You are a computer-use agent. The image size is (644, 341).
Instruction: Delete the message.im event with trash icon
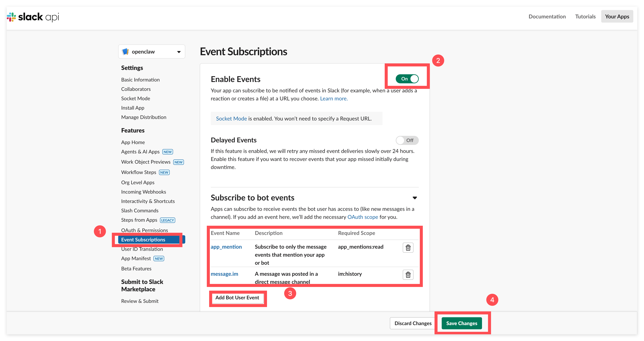(x=408, y=275)
